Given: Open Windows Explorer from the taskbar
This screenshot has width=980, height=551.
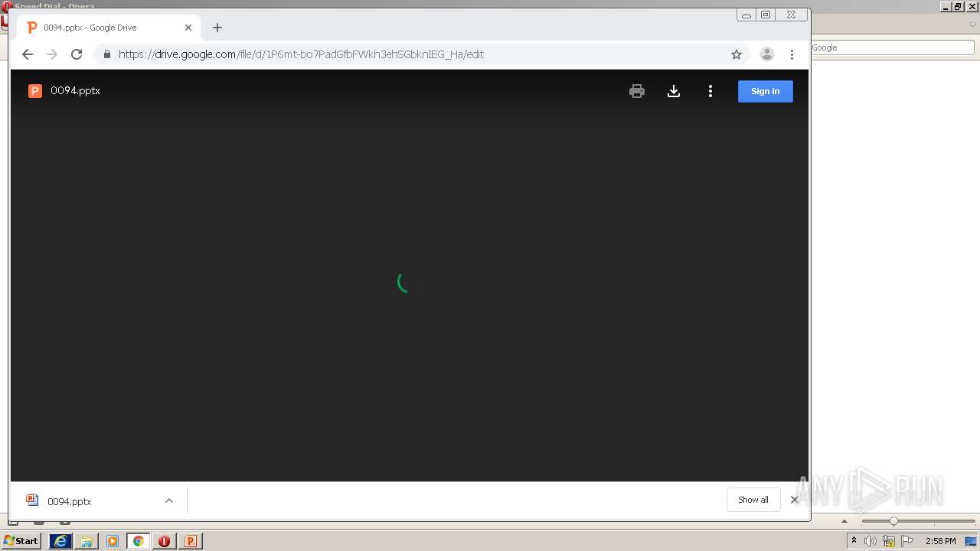Looking at the screenshot, I should 87,541.
